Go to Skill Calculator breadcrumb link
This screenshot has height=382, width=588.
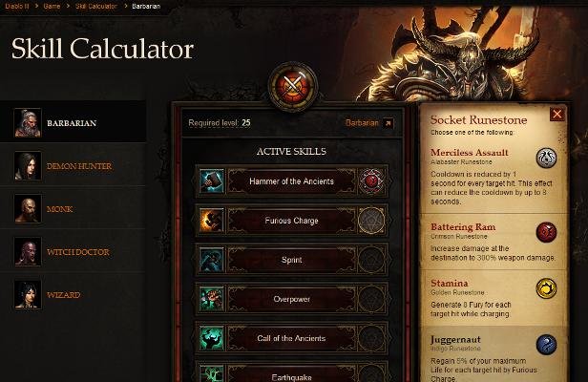point(96,6)
